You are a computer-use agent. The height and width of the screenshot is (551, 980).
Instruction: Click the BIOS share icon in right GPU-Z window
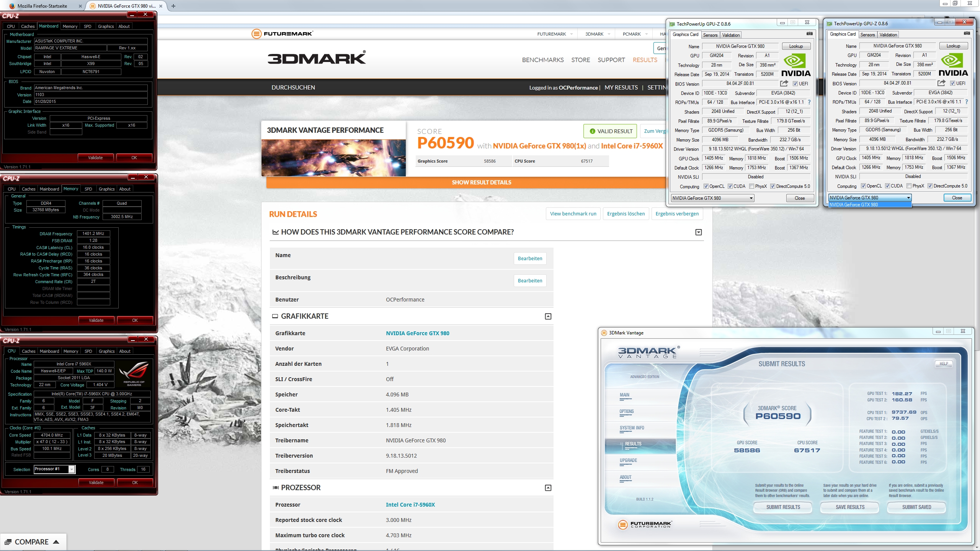coord(941,83)
